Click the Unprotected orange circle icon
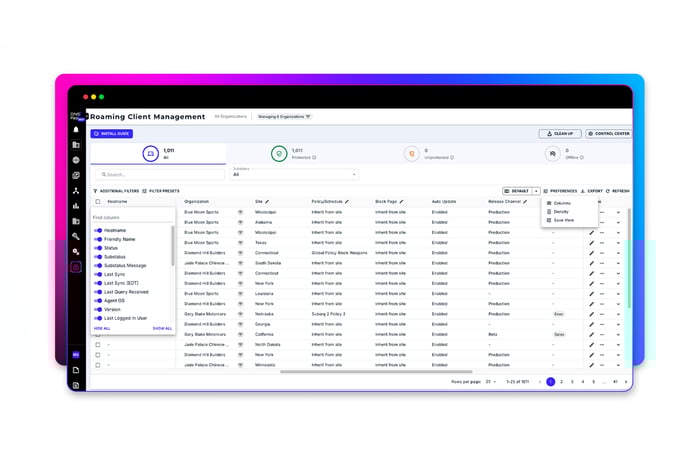Image resolution: width=700 pixels, height=467 pixels. pyautogui.click(x=412, y=154)
